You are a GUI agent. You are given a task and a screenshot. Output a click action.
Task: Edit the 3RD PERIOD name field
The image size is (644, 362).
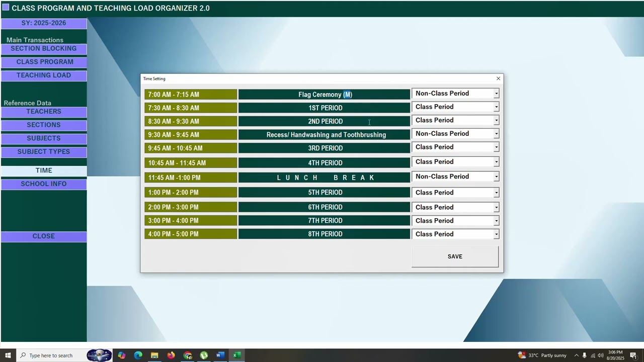pyautogui.click(x=324, y=148)
